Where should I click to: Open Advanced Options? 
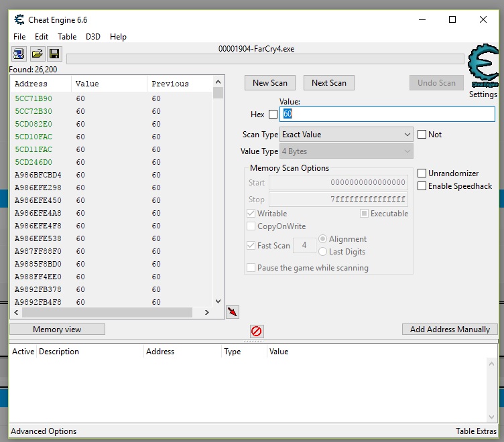[44, 431]
